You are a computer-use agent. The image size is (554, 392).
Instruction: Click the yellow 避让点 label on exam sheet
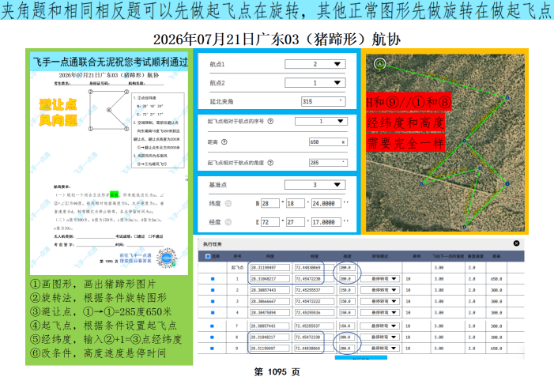(x=58, y=104)
